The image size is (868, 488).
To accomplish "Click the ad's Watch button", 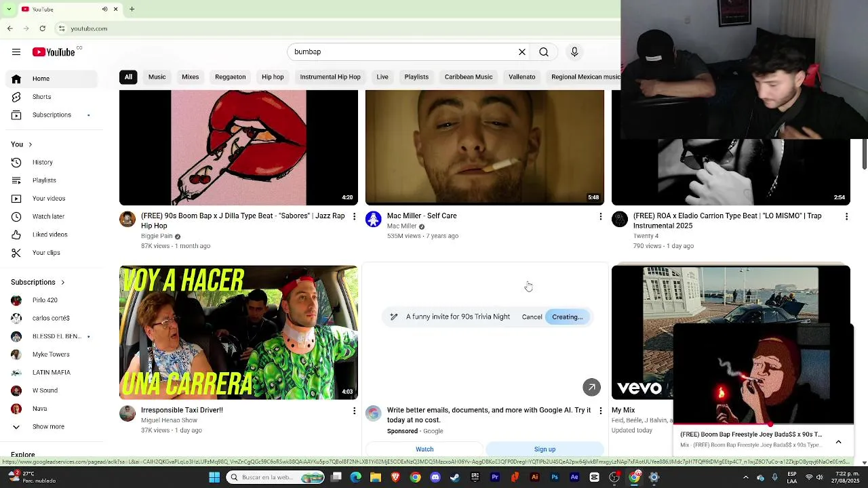I will point(425,449).
